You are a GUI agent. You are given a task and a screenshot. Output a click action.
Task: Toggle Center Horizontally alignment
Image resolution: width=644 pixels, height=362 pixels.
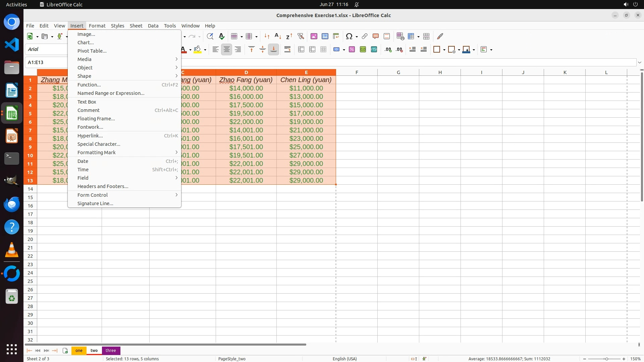(x=227, y=50)
